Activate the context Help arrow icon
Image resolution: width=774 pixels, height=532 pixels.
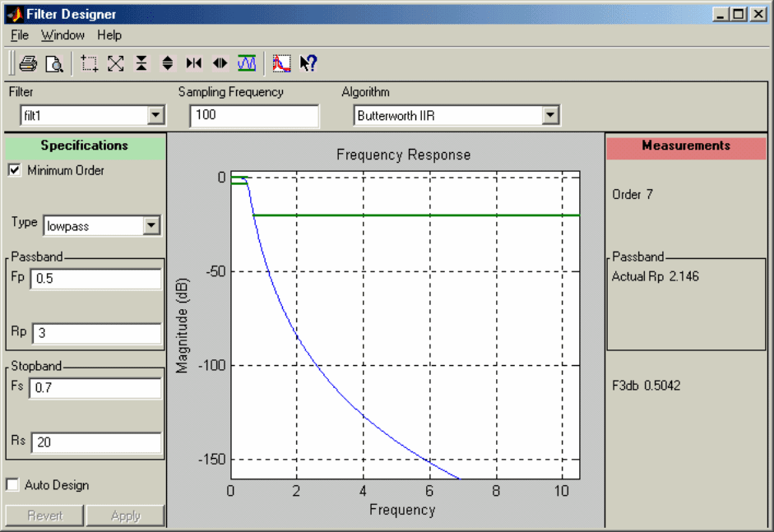click(308, 63)
